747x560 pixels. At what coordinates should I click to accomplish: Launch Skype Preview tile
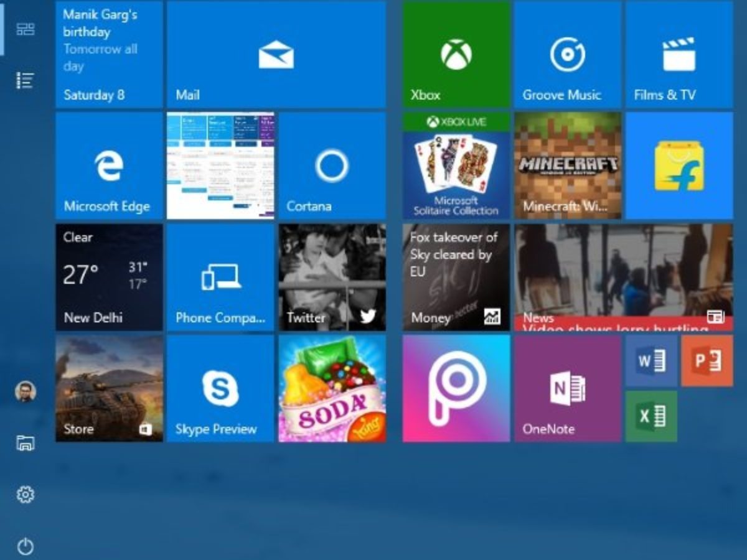[220, 388]
